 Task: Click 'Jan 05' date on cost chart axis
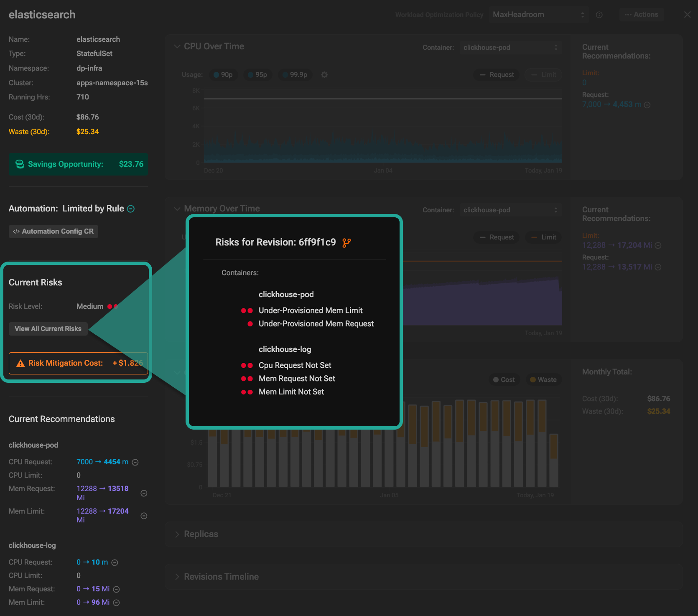point(389,495)
